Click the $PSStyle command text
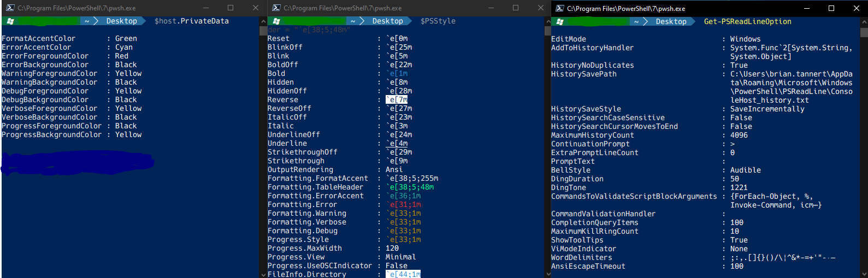 pos(438,21)
